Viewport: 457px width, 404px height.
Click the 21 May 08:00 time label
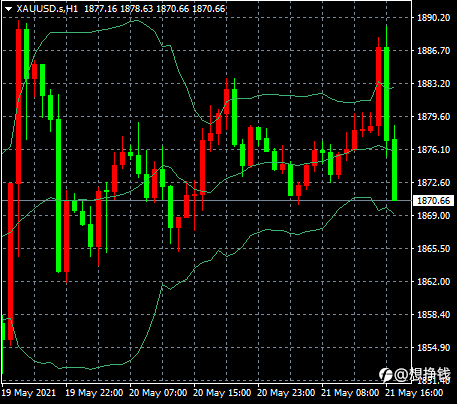pyautogui.click(x=350, y=393)
